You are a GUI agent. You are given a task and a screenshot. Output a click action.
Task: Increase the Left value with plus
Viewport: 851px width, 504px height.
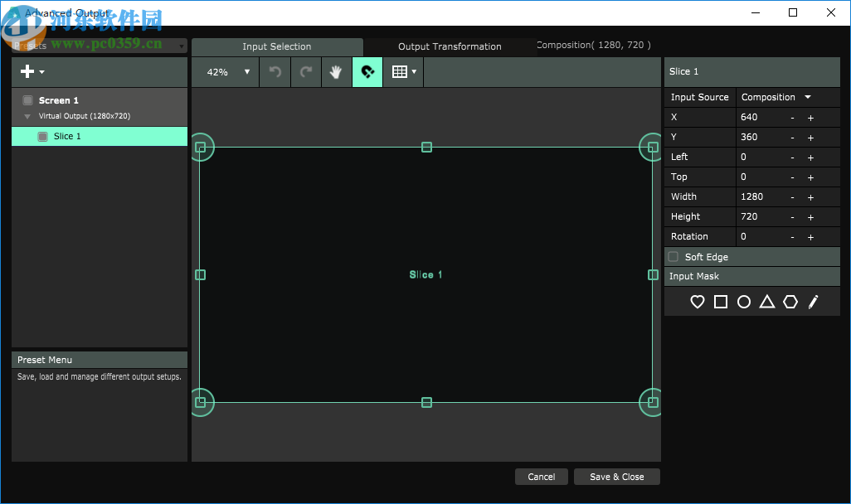click(810, 157)
